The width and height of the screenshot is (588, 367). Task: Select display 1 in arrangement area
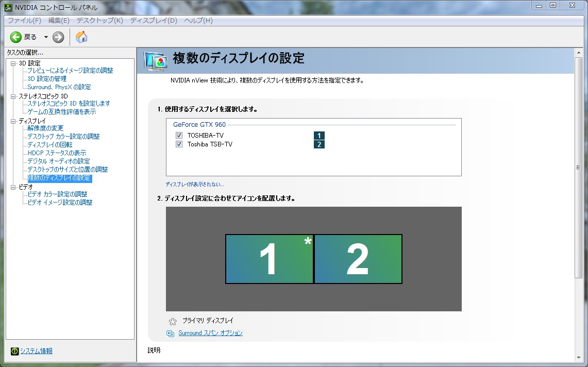pos(269,259)
